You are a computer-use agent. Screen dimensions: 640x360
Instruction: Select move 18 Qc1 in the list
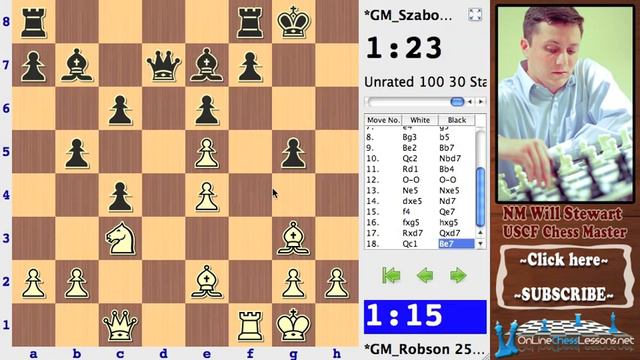(x=410, y=244)
